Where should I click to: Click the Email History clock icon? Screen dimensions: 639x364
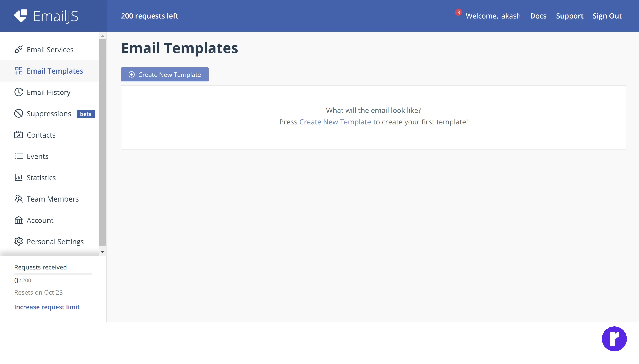[19, 92]
